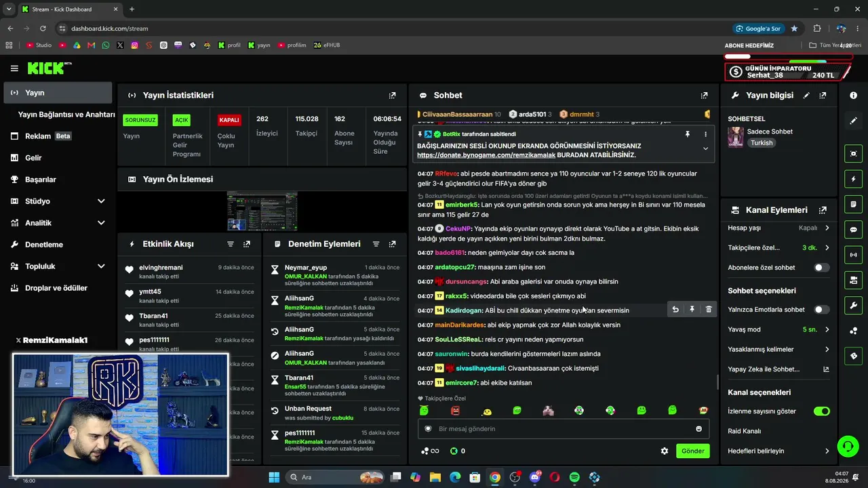868x488 pixels.
Task: Turn off İzlenme sayısını göster switch
Action: 821,411
